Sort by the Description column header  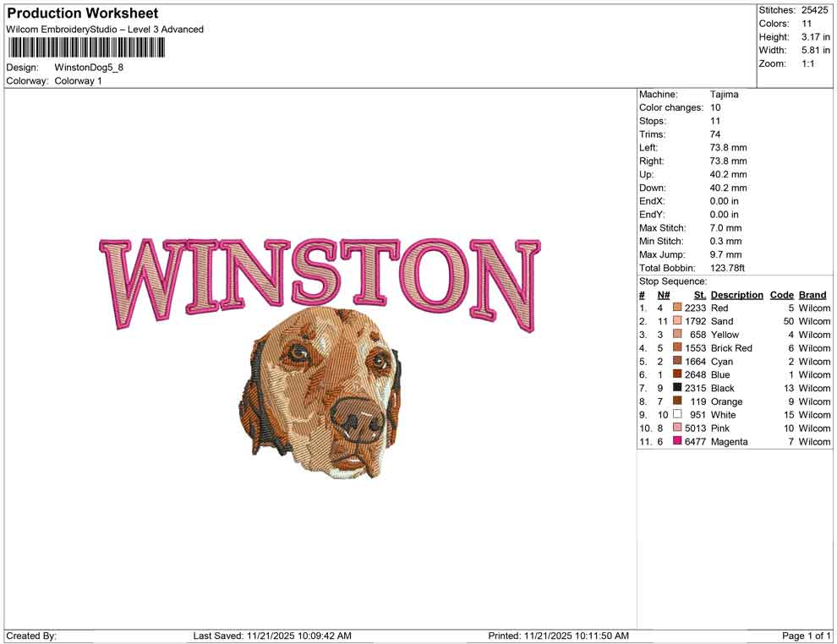[736, 294]
